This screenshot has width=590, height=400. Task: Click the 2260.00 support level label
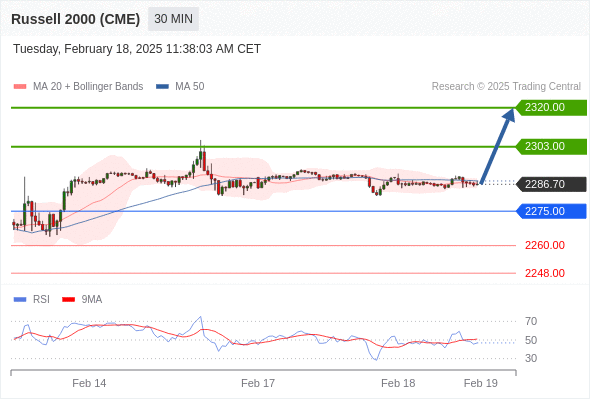point(545,245)
